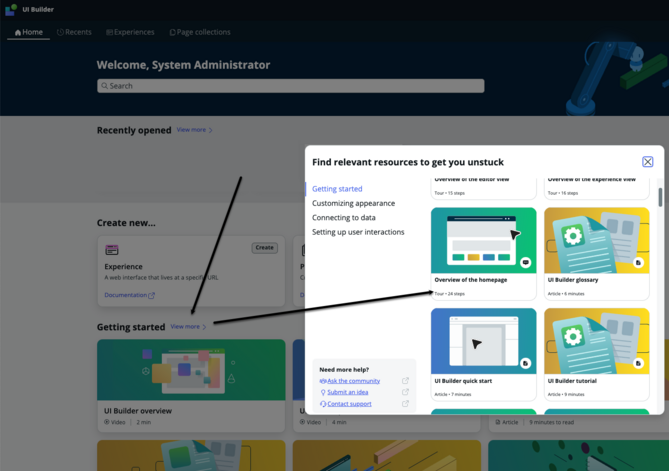Select Getting started in dialog sidebar
The height and width of the screenshot is (471, 669).
click(x=337, y=189)
